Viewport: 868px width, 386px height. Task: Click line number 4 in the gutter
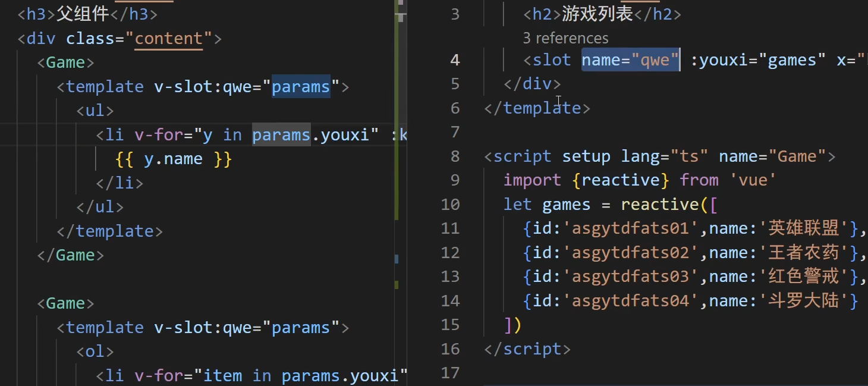coord(455,60)
